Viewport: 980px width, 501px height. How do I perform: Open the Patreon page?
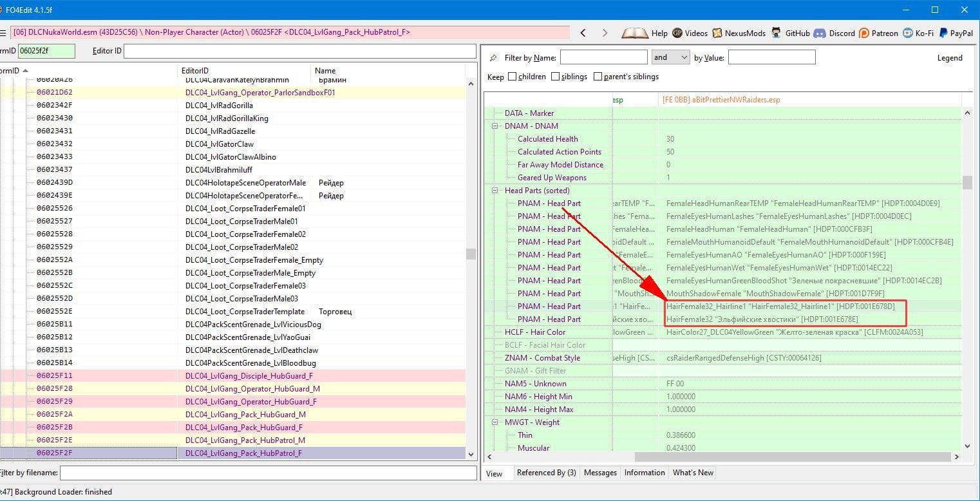click(878, 33)
